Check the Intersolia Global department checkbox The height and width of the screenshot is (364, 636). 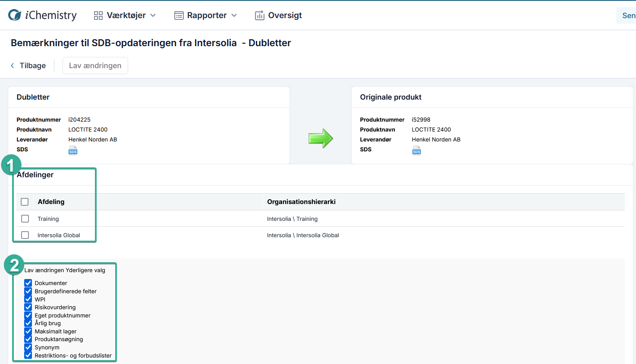[25, 235]
